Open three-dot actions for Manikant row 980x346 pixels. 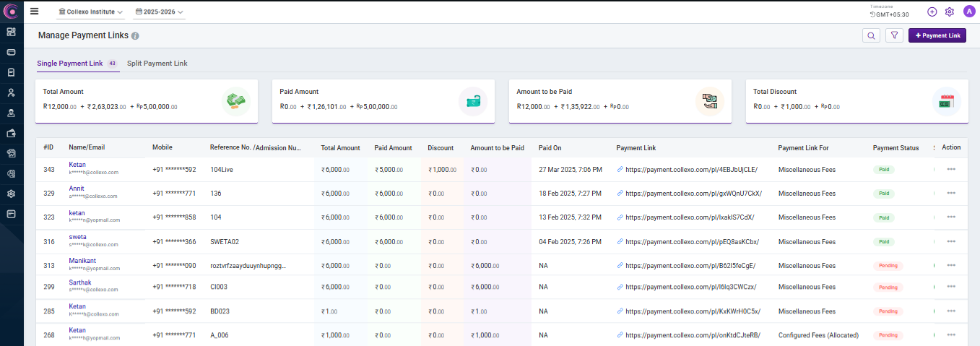click(x=951, y=265)
